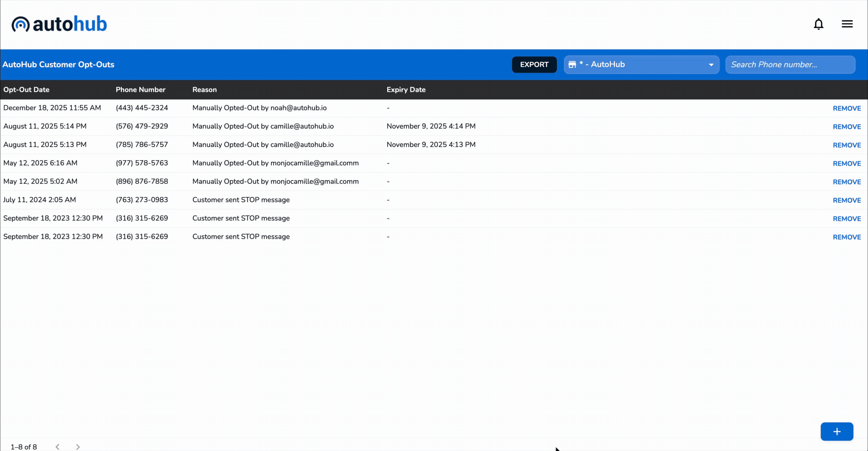The height and width of the screenshot is (451, 868).
Task: Click the plus add opt-out button
Action: (837, 432)
